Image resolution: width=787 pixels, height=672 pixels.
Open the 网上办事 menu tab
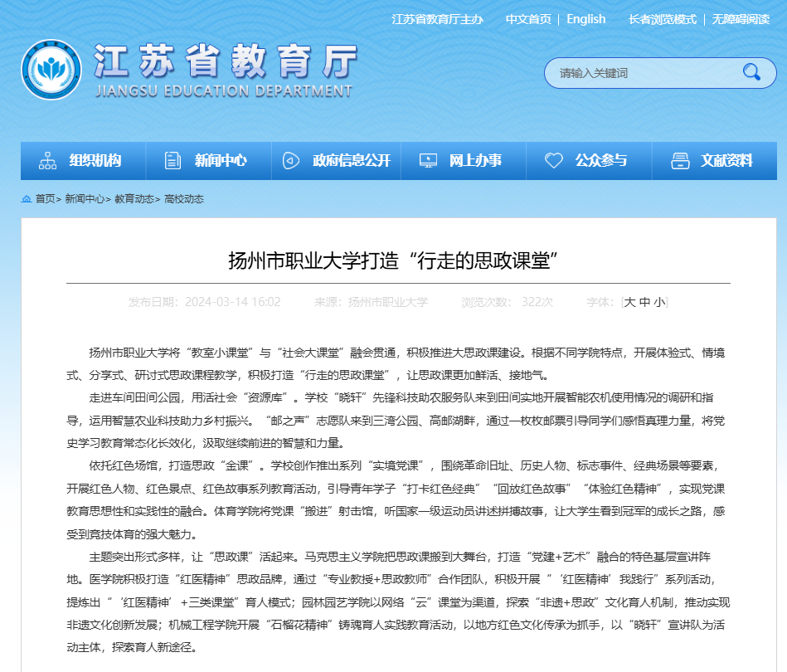click(x=475, y=161)
